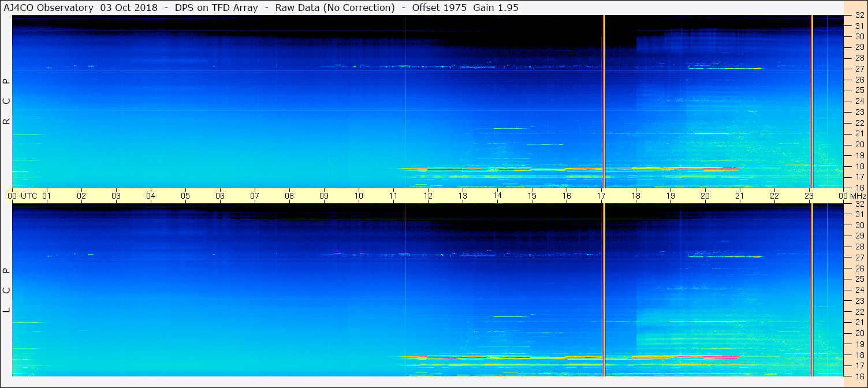
Task: Select the 07 hour tick on the time axis
Action: pyautogui.click(x=255, y=196)
